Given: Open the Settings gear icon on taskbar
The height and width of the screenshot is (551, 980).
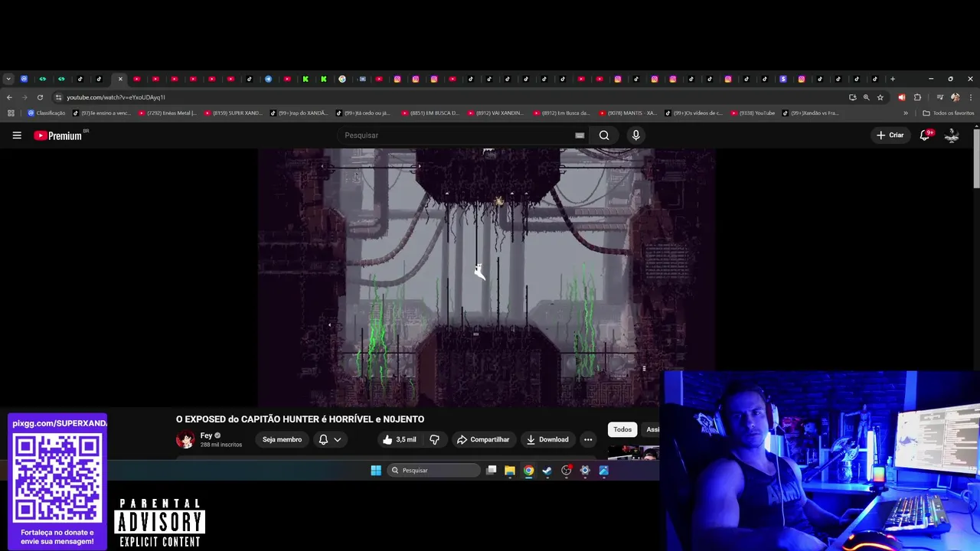Looking at the screenshot, I should (x=585, y=471).
